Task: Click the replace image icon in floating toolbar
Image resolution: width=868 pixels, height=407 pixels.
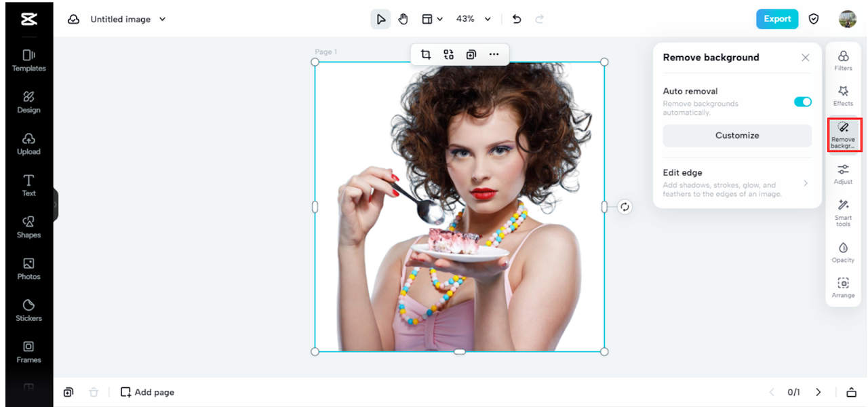Action: click(x=448, y=54)
